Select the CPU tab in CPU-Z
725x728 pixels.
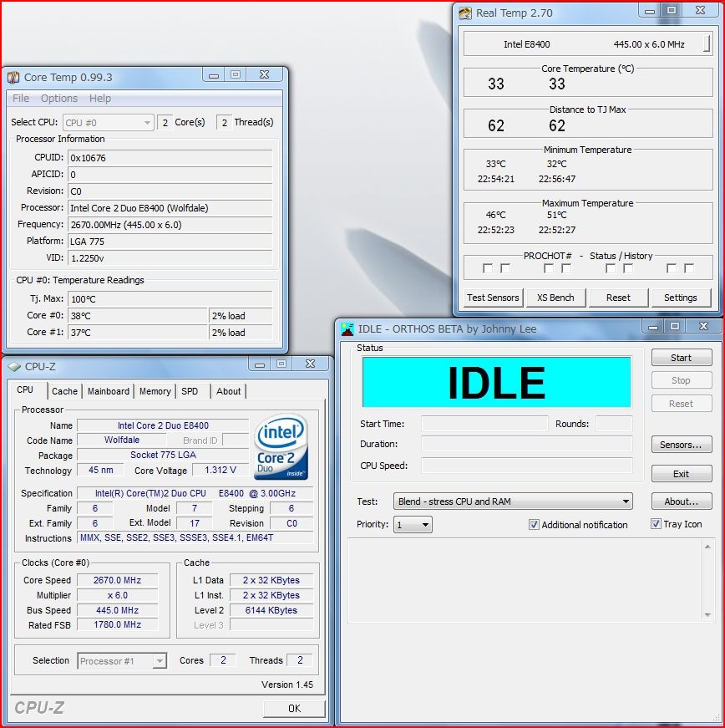pyautogui.click(x=25, y=390)
